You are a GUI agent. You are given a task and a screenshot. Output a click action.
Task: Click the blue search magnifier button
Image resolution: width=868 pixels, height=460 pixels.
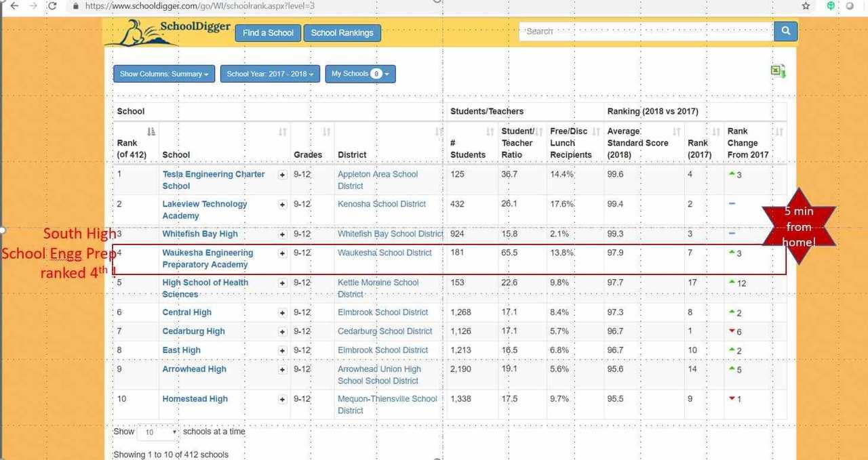coord(786,31)
